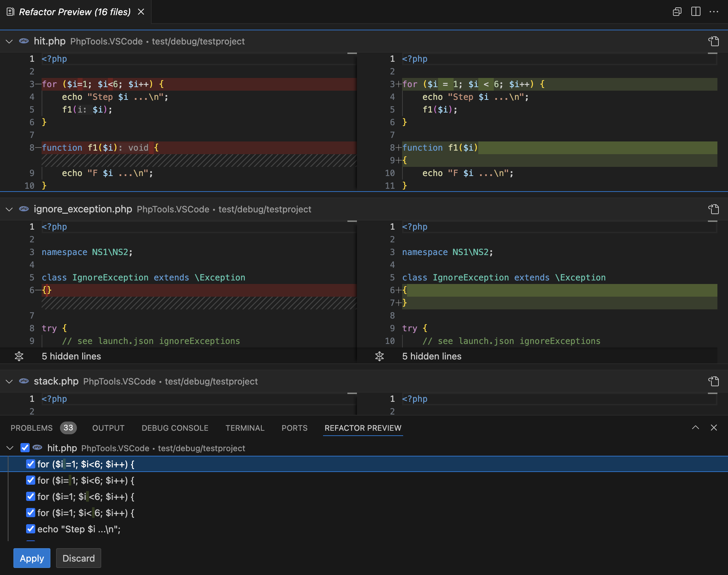Uncheck the first for-loop change entry
Viewport: 728px width, 575px height.
pyautogui.click(x=31, y=464)
